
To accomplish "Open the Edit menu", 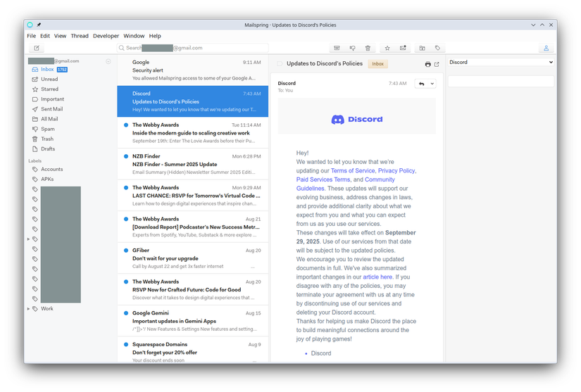I will point(45,36).
